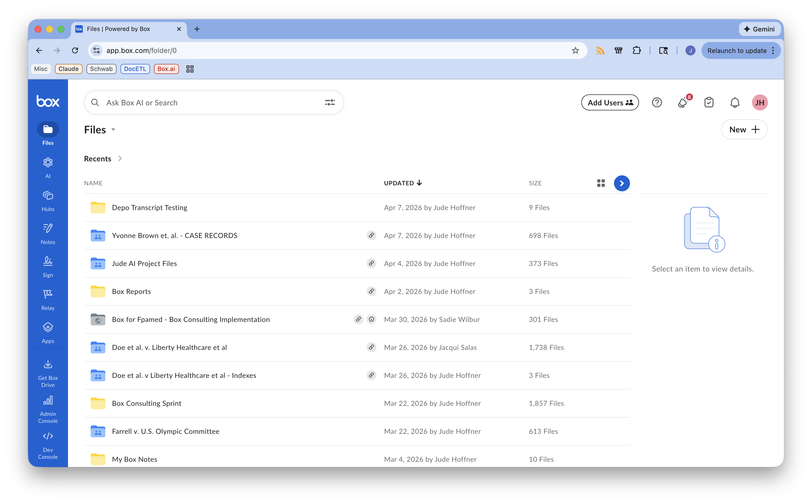Open the Admin Console
Image resolution: width=812 pixels, height=504 pixels.
48,407
